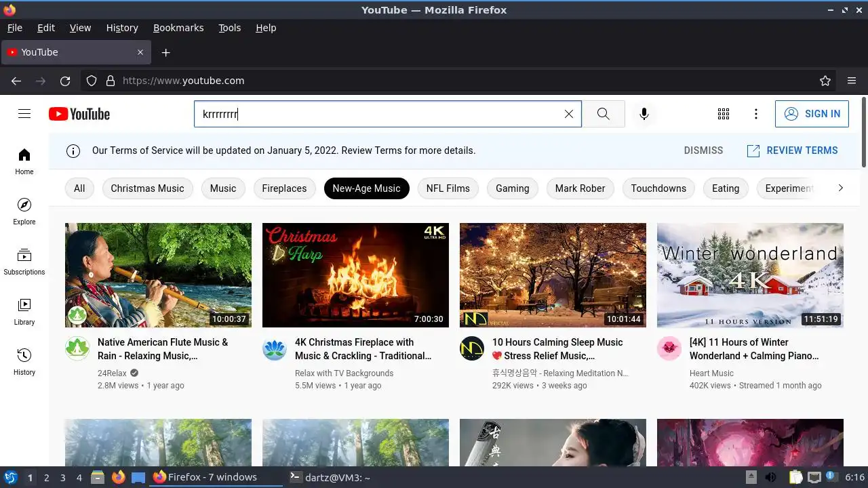This screenshot has height=488, width=868.
Task: Dismiss the Terms of Service banner
Action: [703, 150]
